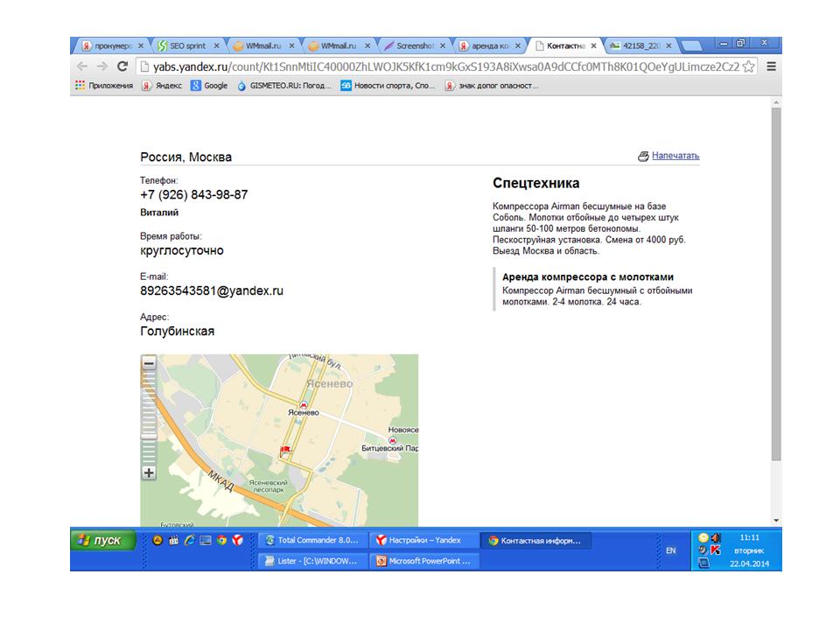Switch to the 42158_220 tab
This screenshot has width=840, height=630.
pos(640,46)
